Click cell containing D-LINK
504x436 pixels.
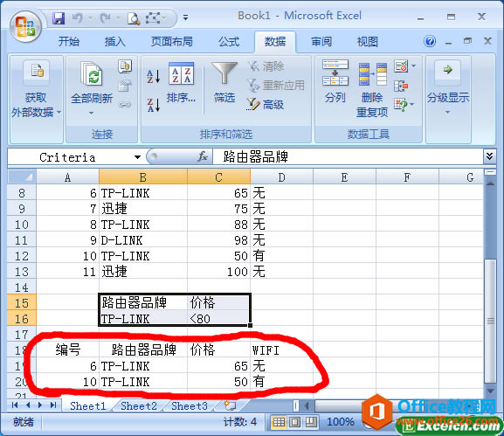click(143, 240)
